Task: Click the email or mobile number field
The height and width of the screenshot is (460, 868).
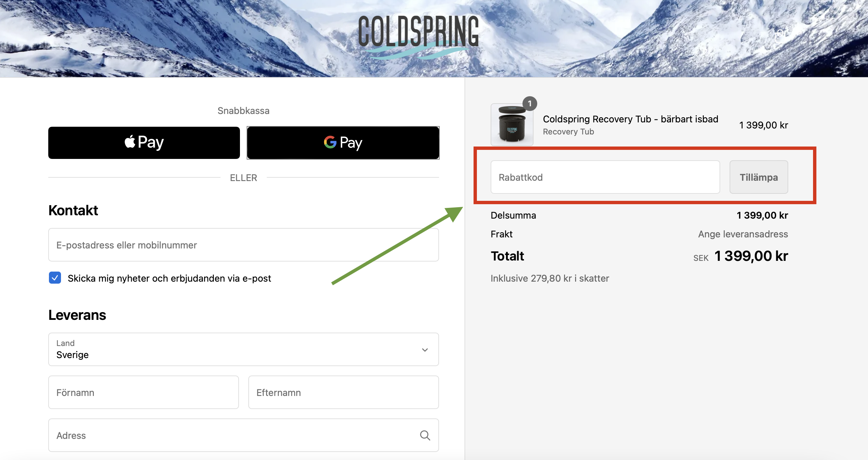Action: coord(243,245)
